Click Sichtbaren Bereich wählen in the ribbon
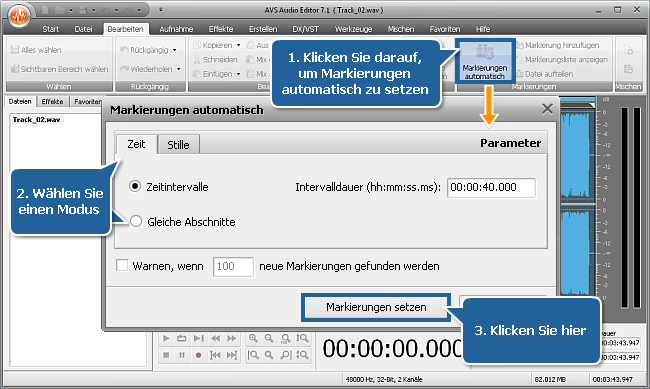Image resolution: width=650 pixels, height=389 pixels. tap(59, 69)
